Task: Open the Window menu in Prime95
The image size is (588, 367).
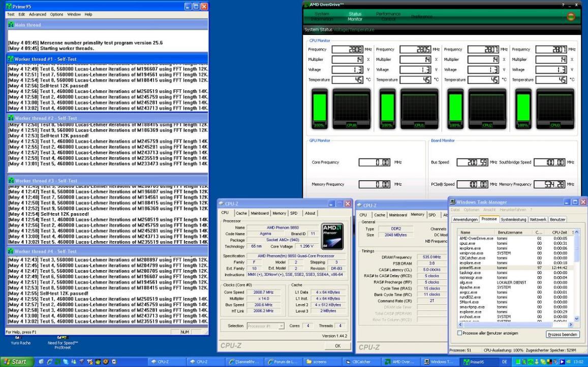Action: [x=74, y=14]
